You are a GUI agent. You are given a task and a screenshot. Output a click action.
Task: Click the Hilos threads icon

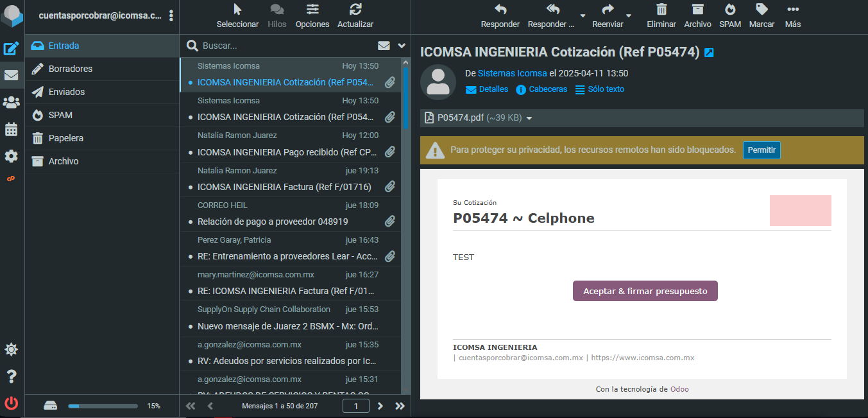click(x=277, y=17)
